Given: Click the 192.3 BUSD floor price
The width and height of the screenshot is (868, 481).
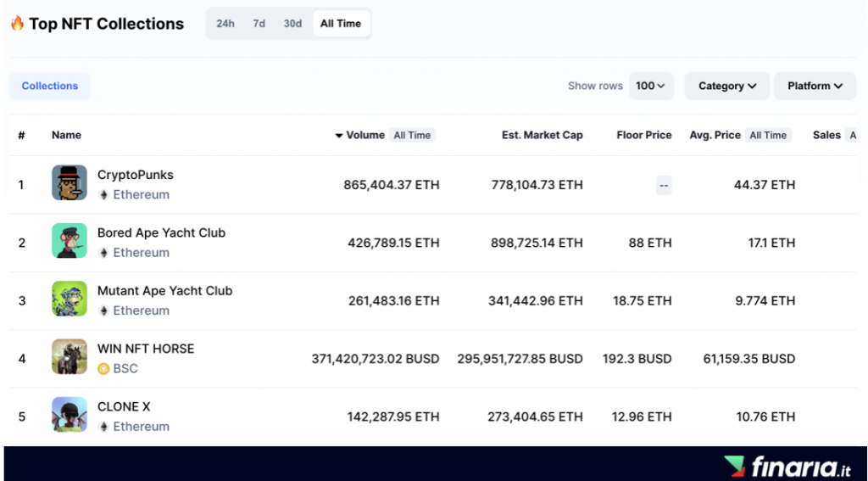Looking at the screenshot, I should (637, 359).
